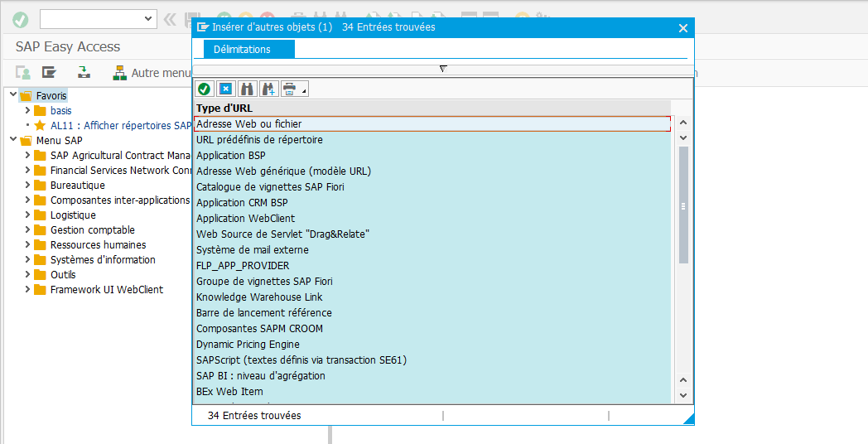868x444 pixels.
Task: Click the find-next binoculars-plus icon
Action: (268, 89)
